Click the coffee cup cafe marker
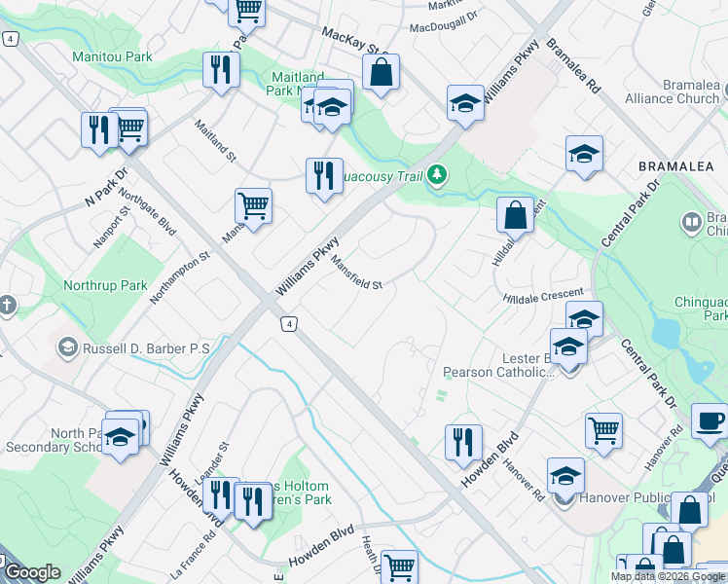 click(710, 424)
